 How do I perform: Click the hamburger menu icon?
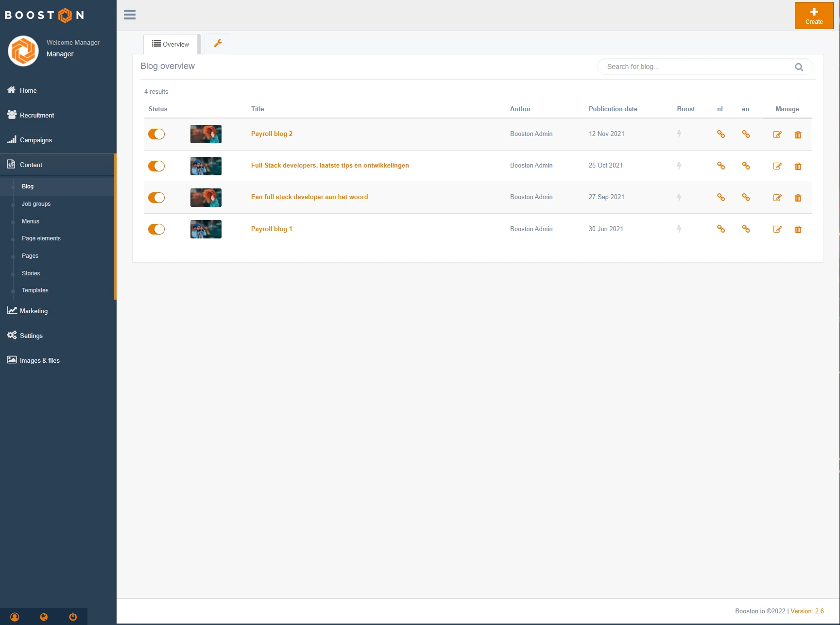click(130, 15)
